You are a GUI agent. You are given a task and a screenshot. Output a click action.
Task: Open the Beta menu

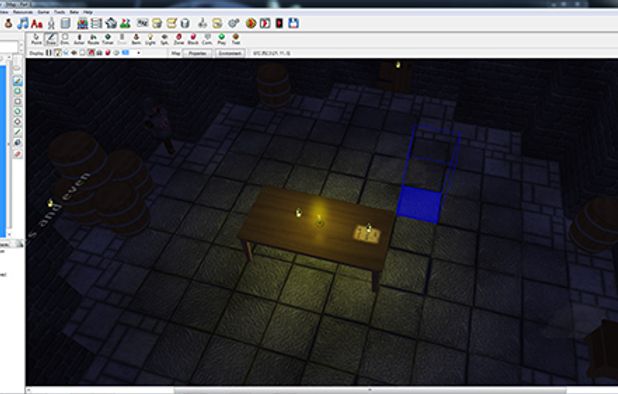74,12
